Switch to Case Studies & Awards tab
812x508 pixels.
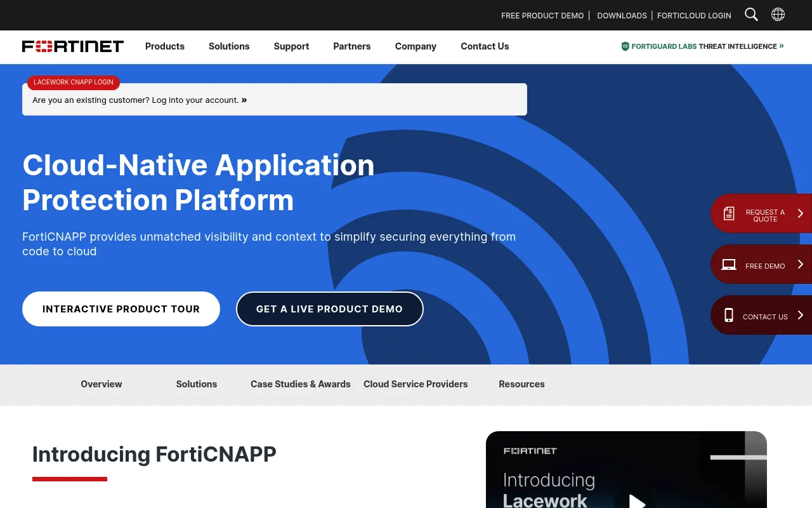[x=301, y=384]
